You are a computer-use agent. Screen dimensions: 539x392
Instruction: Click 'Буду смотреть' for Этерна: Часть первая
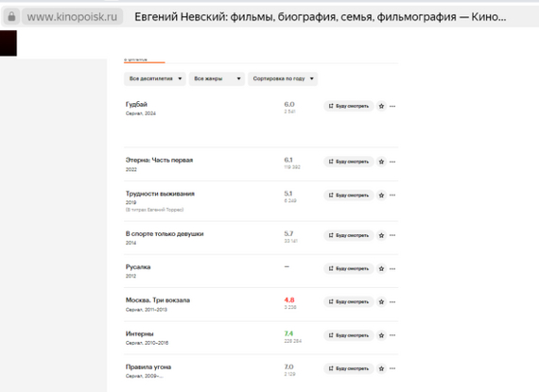[x=349, y=162]
